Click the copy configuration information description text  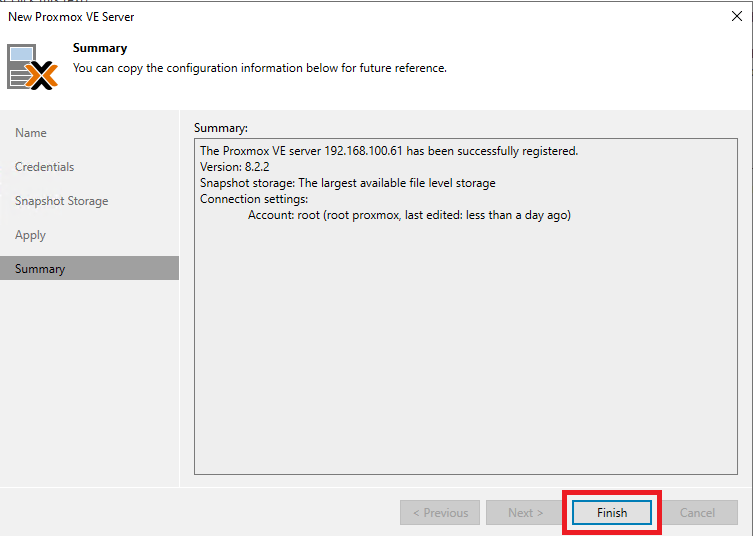[x=259, y=68]
